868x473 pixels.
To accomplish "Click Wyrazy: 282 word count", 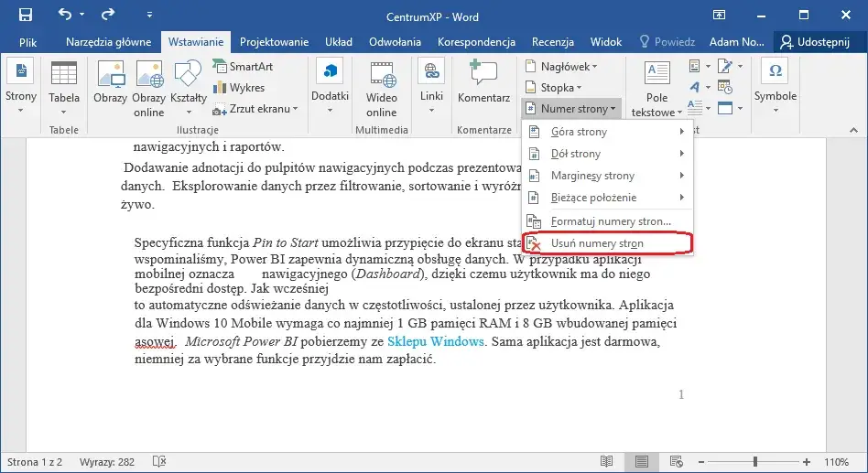I will 107,462.
